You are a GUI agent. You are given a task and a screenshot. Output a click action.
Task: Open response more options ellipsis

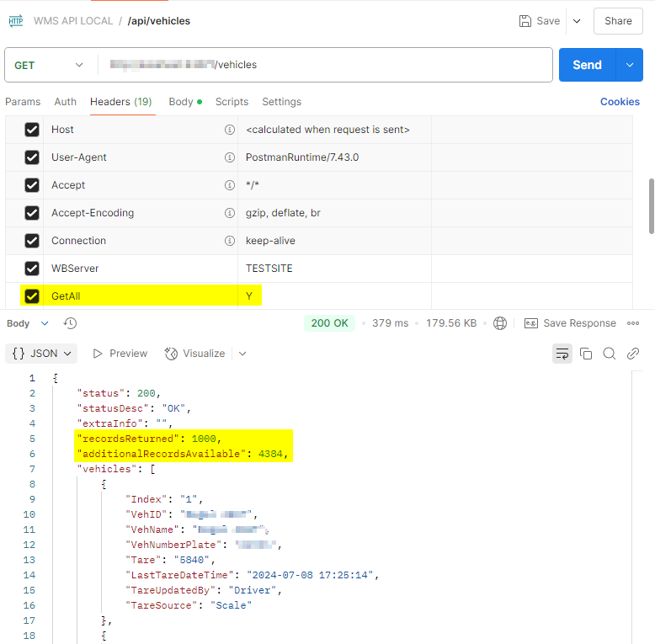633,323
